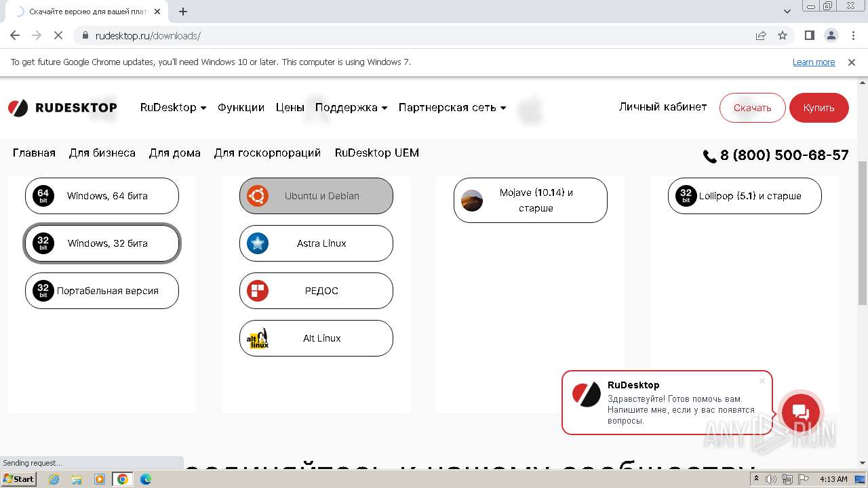This screenshot has width=868, height=488.
Task: Click the Learn more link
Action: (814, 62)
